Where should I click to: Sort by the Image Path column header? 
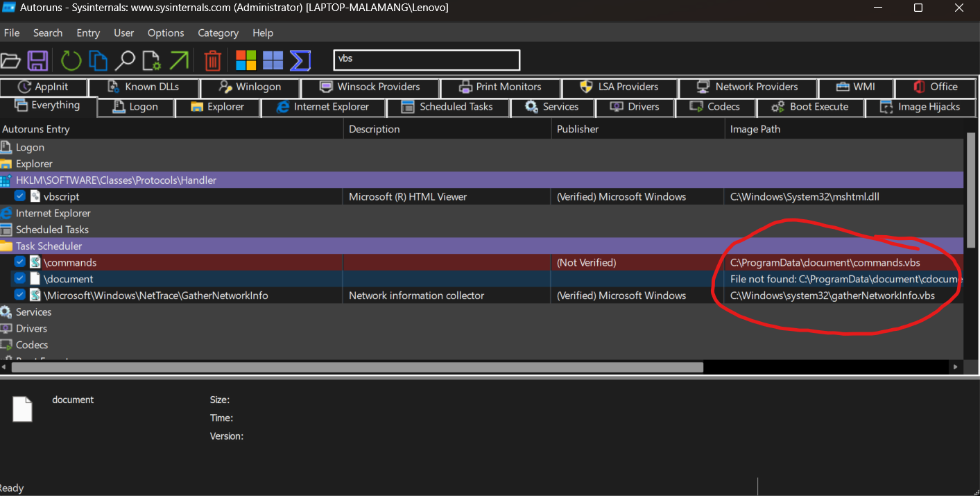844,129
